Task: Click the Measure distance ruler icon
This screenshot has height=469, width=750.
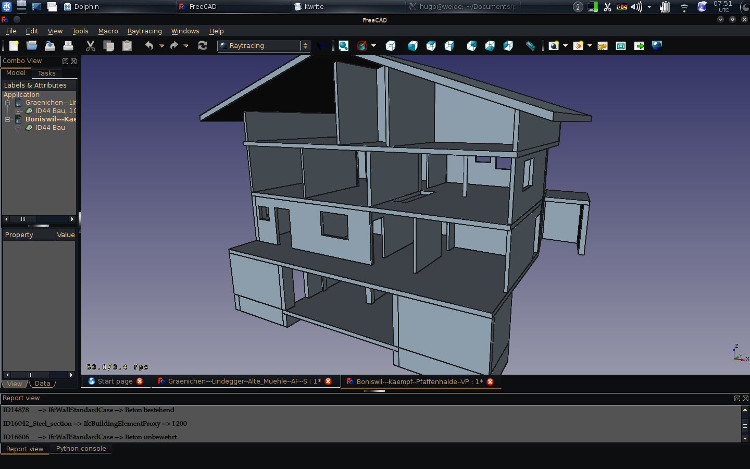Action: (x=530, y=46)
